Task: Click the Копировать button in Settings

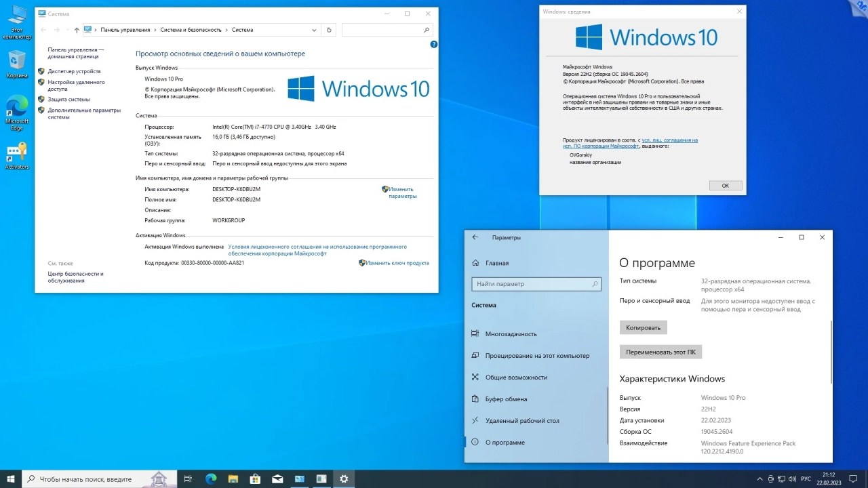Action: (x=644, y=327)
